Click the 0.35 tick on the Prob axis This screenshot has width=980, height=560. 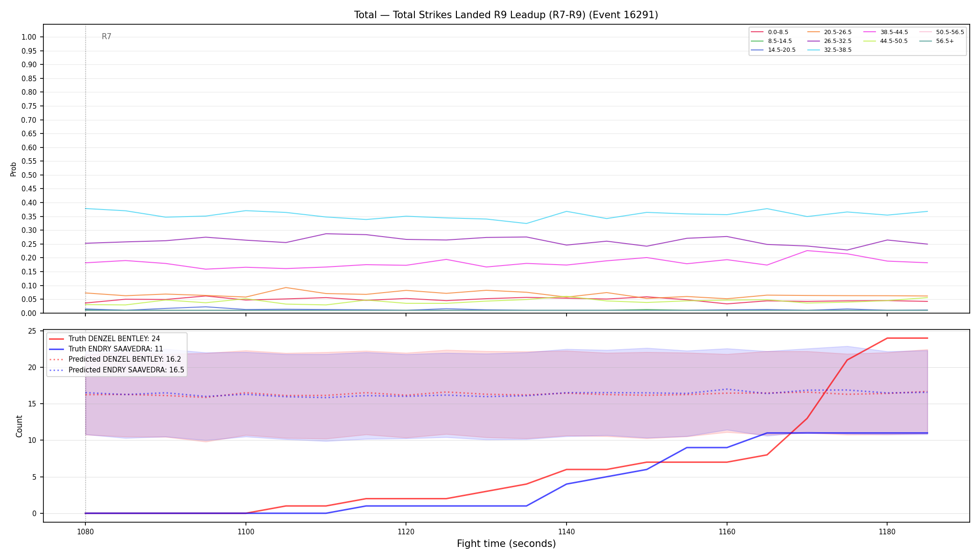[x=28, y=217]
